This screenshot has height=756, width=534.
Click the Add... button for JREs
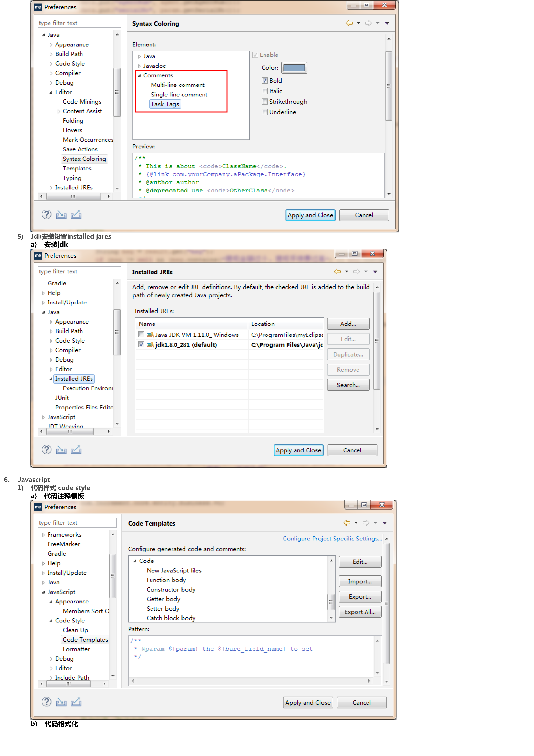348,324
